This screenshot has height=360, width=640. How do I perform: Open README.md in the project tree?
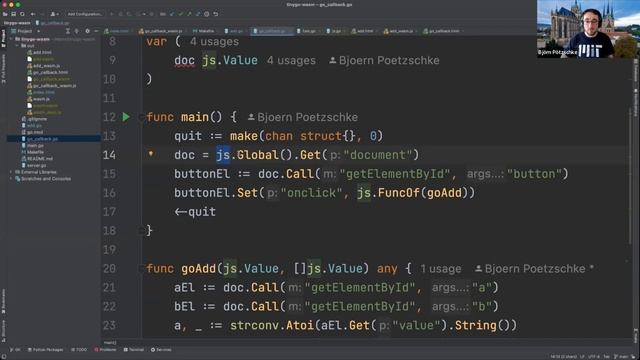coord(40,158)
